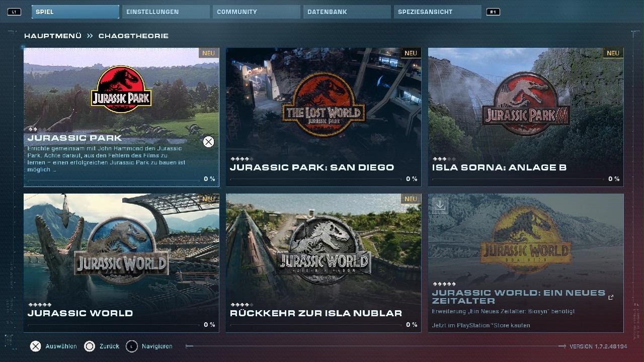Open the COMMUNITY tab
The width and height of the screenshot is (644, 362).
tap(257, 12)
